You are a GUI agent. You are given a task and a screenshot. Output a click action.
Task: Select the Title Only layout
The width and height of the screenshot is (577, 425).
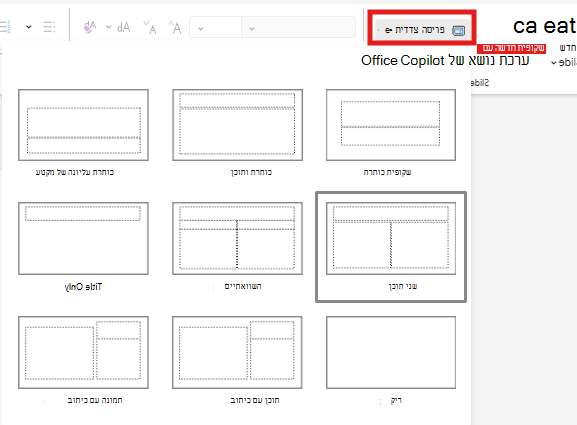coord(84,238)
